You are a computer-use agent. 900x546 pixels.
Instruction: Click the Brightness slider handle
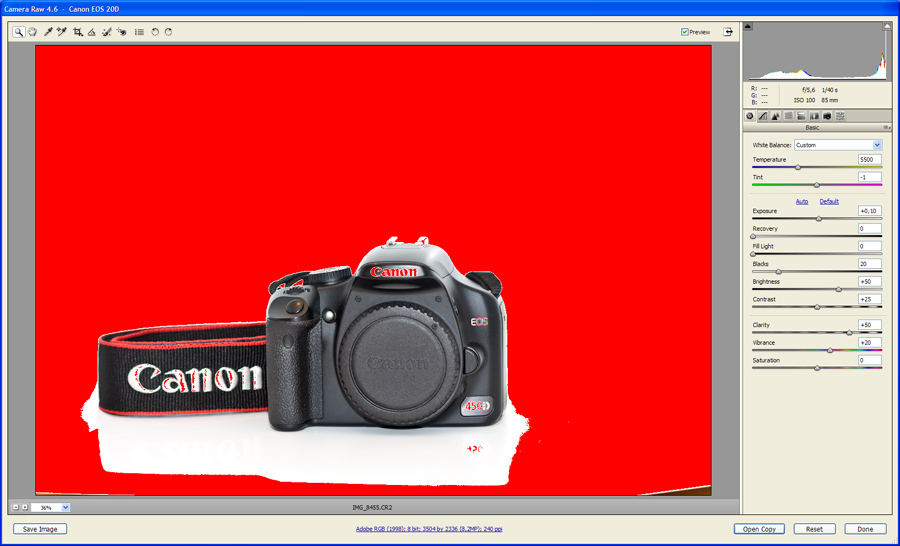tap(839, 289)
